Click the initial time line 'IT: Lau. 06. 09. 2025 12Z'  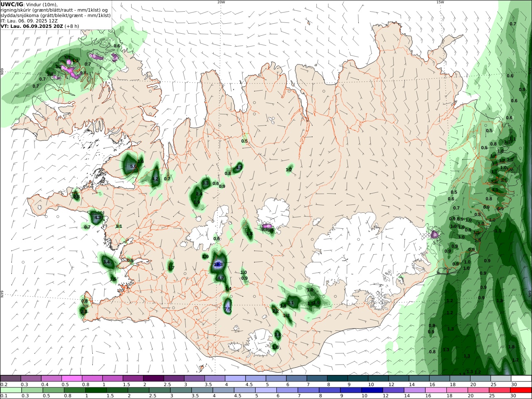(29, 20)
